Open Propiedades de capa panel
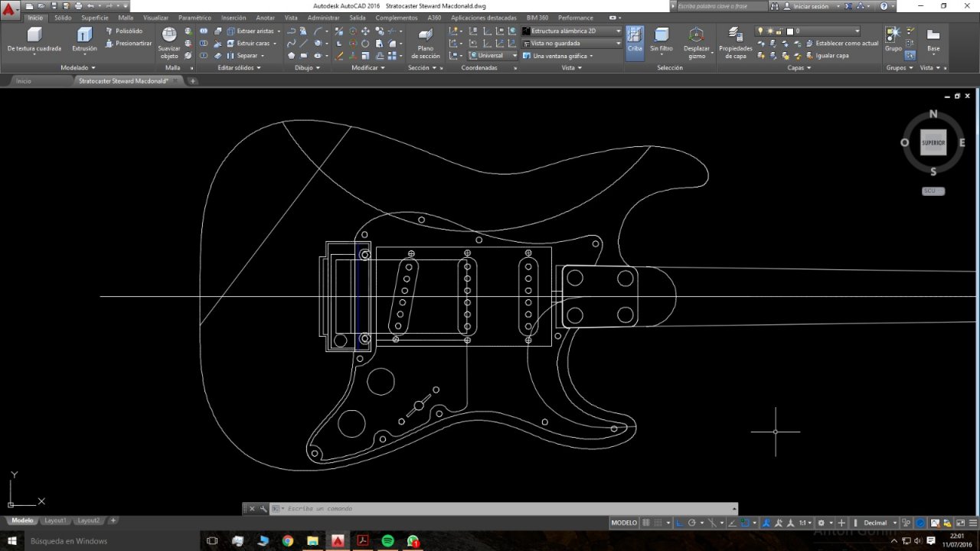 pos(735,43)
